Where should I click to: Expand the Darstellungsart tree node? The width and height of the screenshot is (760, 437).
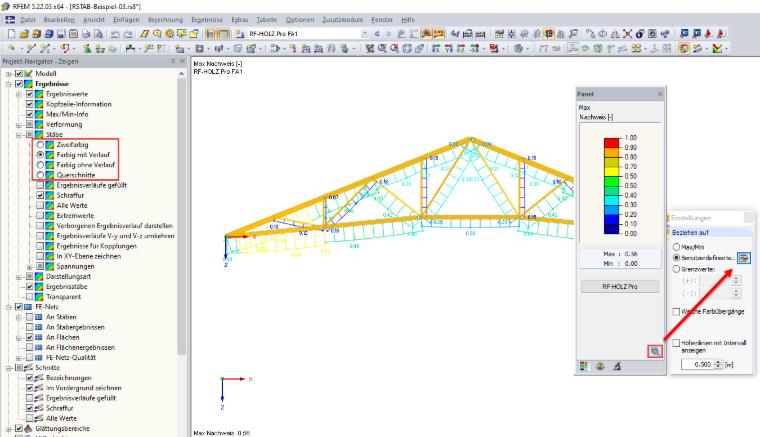click(19, 277)
